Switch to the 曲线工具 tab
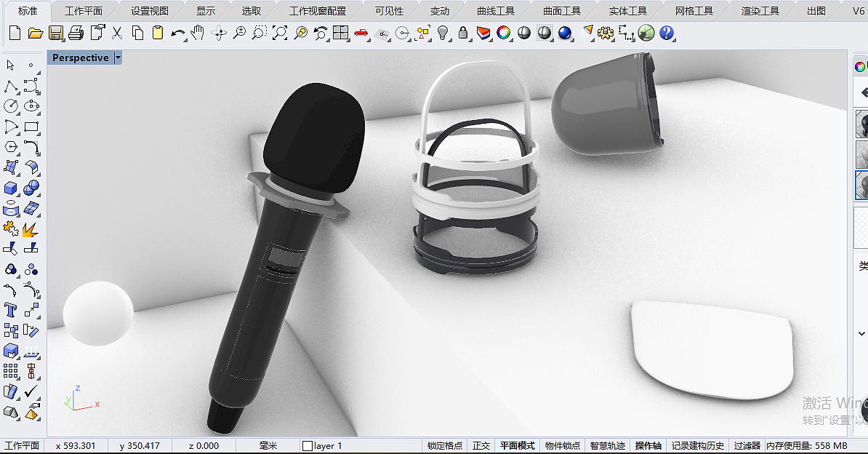The height and width of the screenshot is (454, 868). pos(496,11)
